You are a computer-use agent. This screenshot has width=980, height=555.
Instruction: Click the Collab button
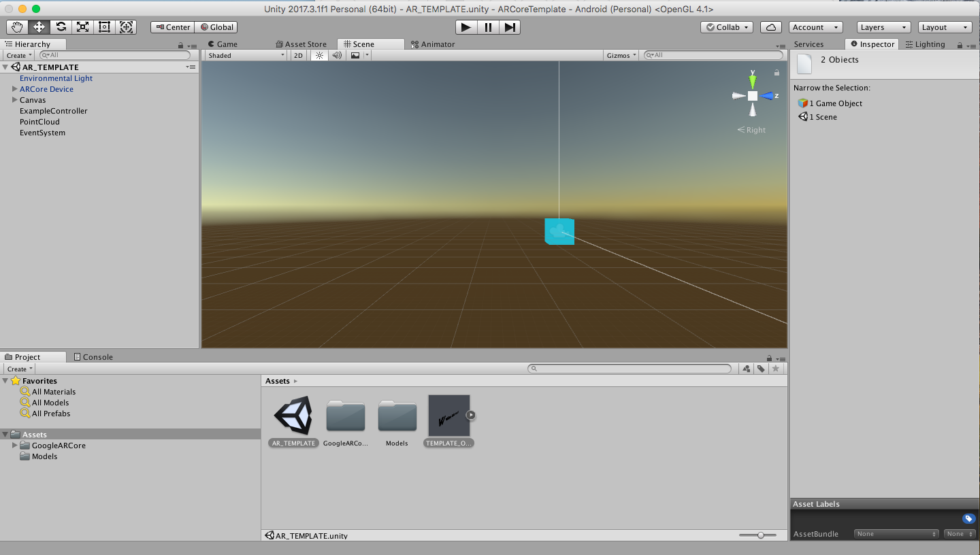pyautogui.click(x=726, y=27)
